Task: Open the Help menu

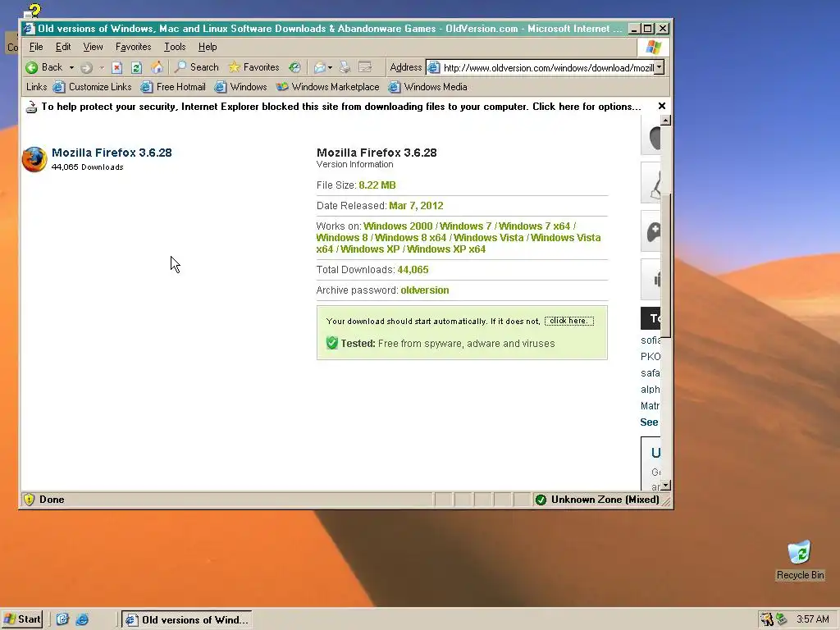Action: pos(208,47)
